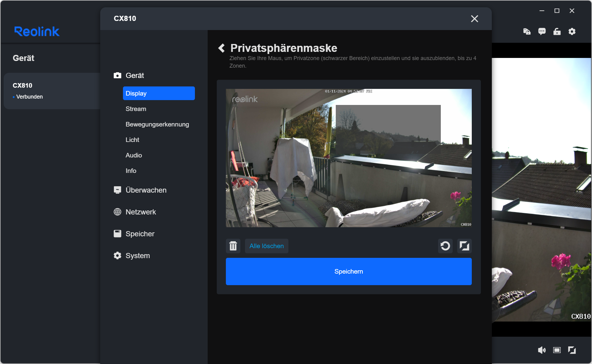Expand the Überwachen section
Image resolution: width=592 pixels, height=364 pixels.
146,190
